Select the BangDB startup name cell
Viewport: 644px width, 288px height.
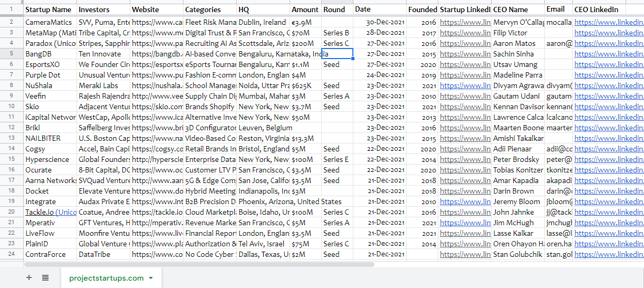point(50,54)
